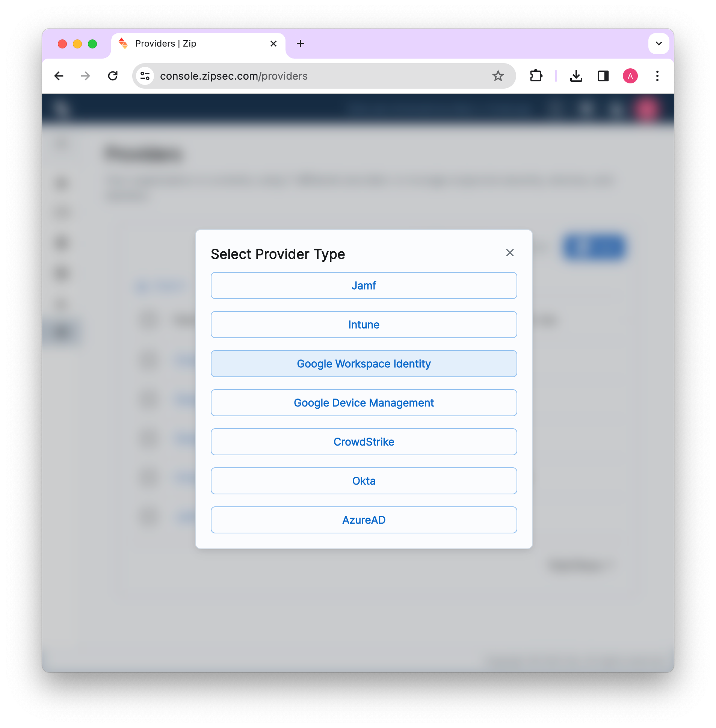The width and height of the screenshot is (716, 728).
Task: Pick Google Workspace Identity provider
Action: 364,364
